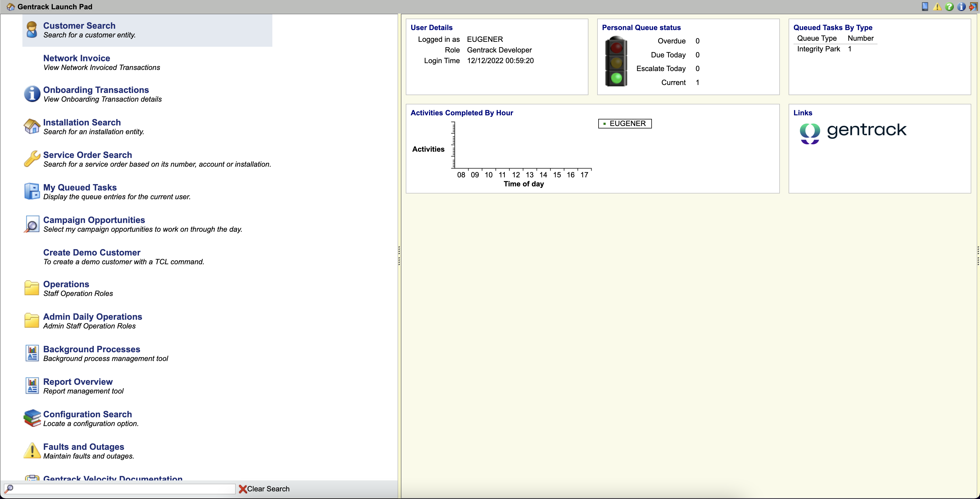Open the Admin Daily Operations folder
The width and height of the screenshot is (980, 499).
point(92,316)
